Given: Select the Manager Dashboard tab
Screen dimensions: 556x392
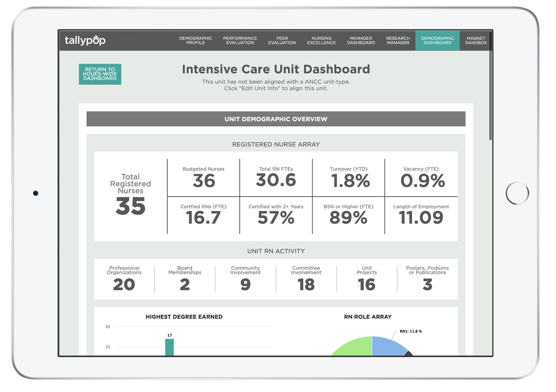Looking at the screenshot, I should 361,41.
